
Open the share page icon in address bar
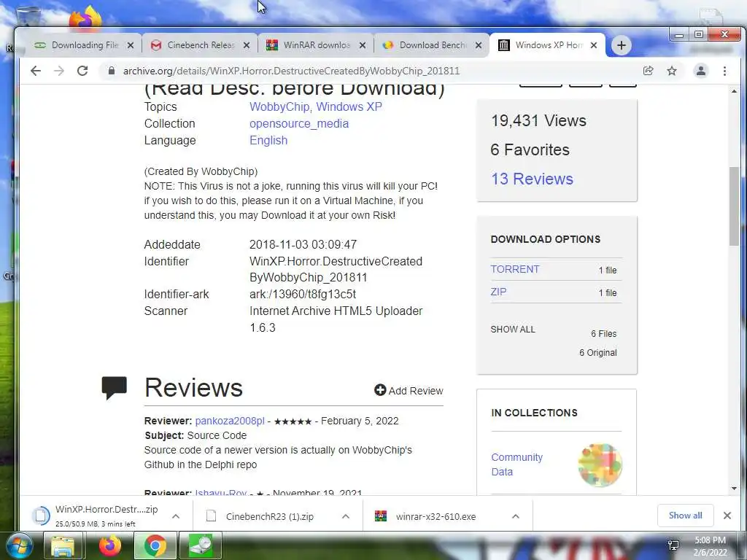pos(648,71)
